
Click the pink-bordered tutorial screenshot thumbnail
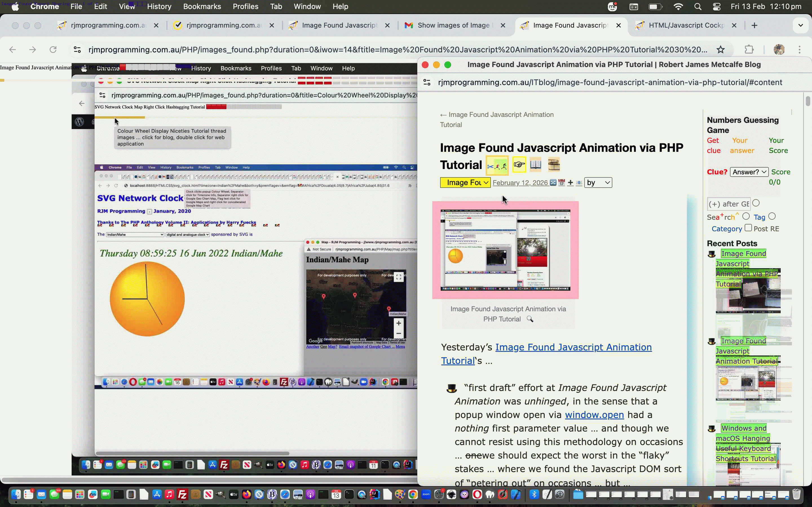pyautogui.click(x=505, y=250)
